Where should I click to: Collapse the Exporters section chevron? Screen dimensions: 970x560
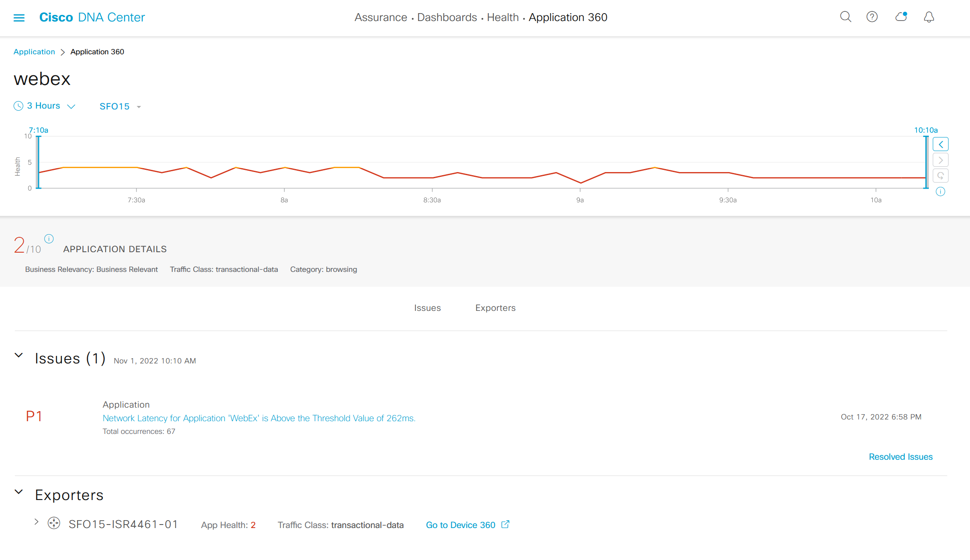19,492
